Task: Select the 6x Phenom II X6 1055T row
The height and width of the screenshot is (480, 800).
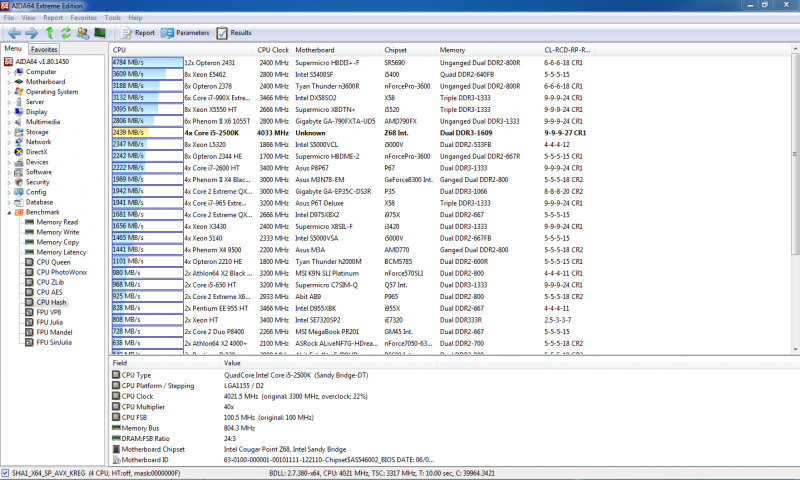Action: click(352, 121)
